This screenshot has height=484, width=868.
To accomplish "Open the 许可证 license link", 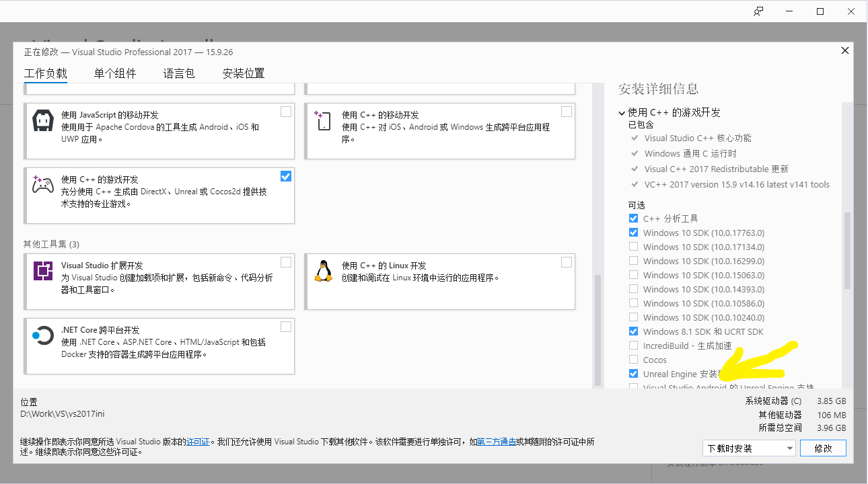I will pos(198,442).
